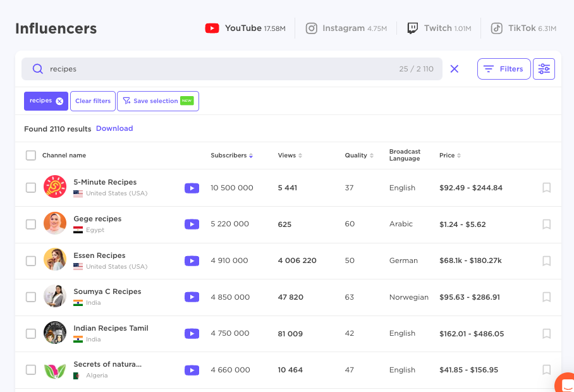
Task: Bookmark the Gege recipes channel
Action: [x=547, y=224]
